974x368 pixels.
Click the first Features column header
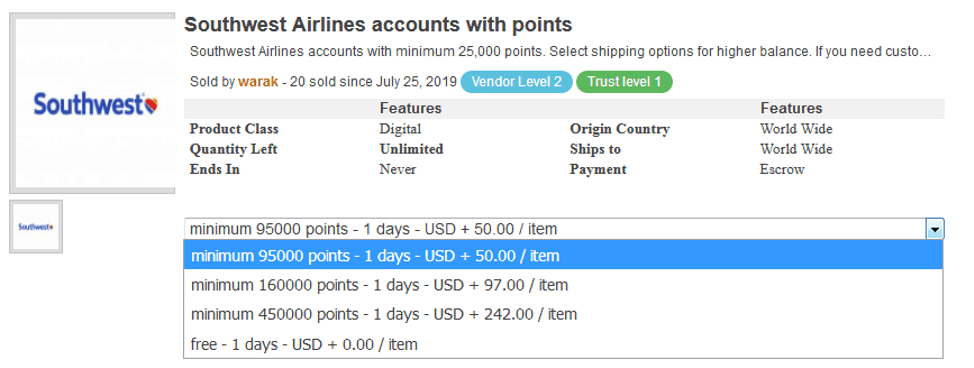point(411,108)
